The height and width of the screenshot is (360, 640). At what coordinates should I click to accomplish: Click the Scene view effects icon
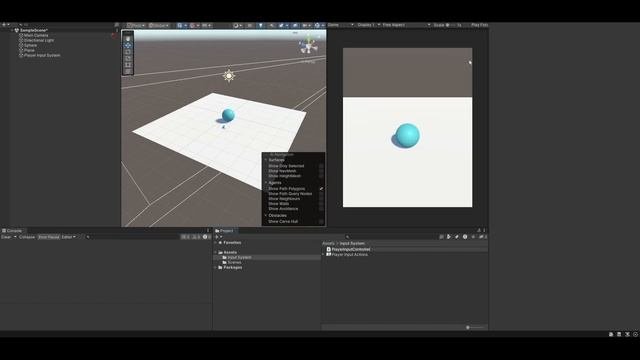click(x=281, y=25)
